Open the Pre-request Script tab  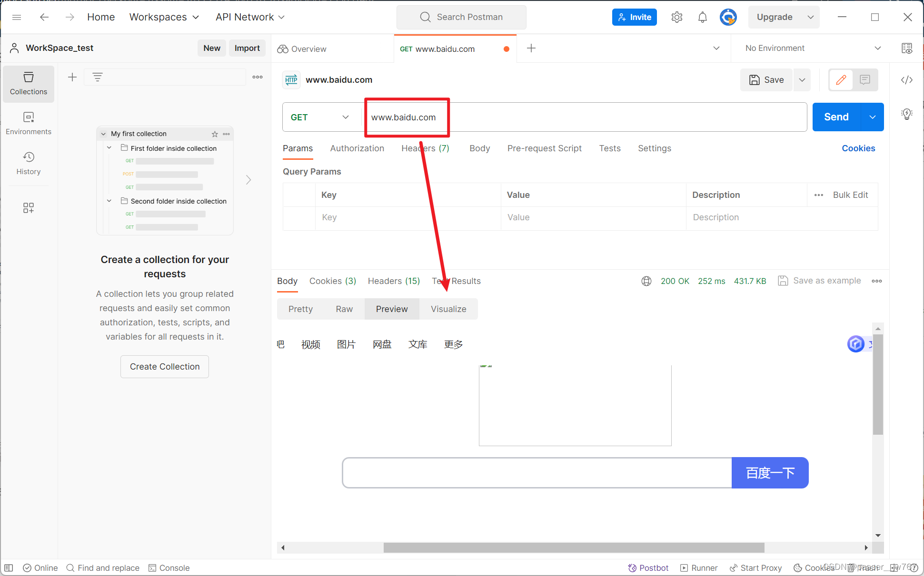(x=544, y=148)
